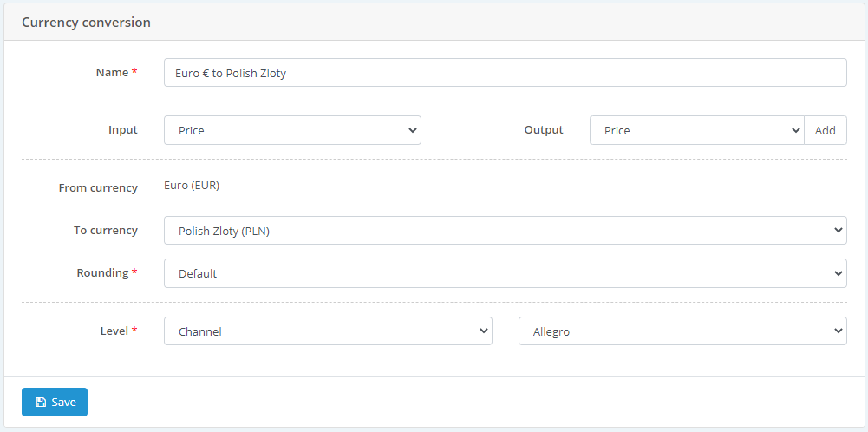868x432 pixels.
Task: Click the red asterisk next to Name
Action: pyautogui.click(x=134, y=73)
